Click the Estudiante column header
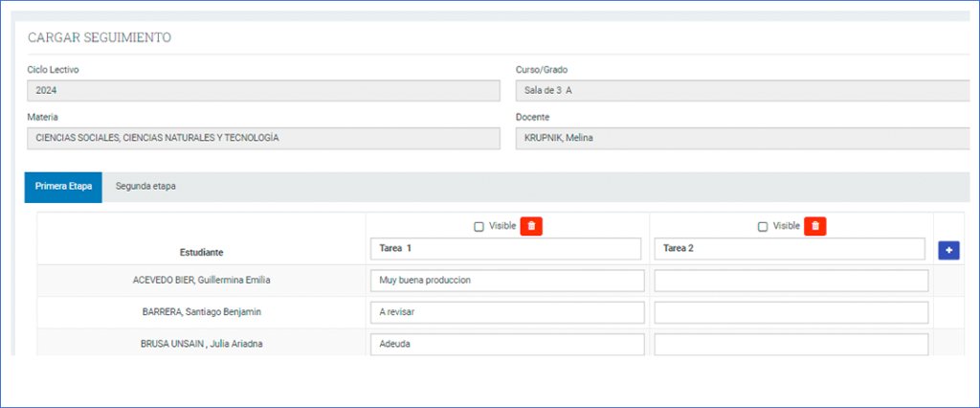Screen dimensions: 980x408 pyautogui.click(x=201, y=252)
